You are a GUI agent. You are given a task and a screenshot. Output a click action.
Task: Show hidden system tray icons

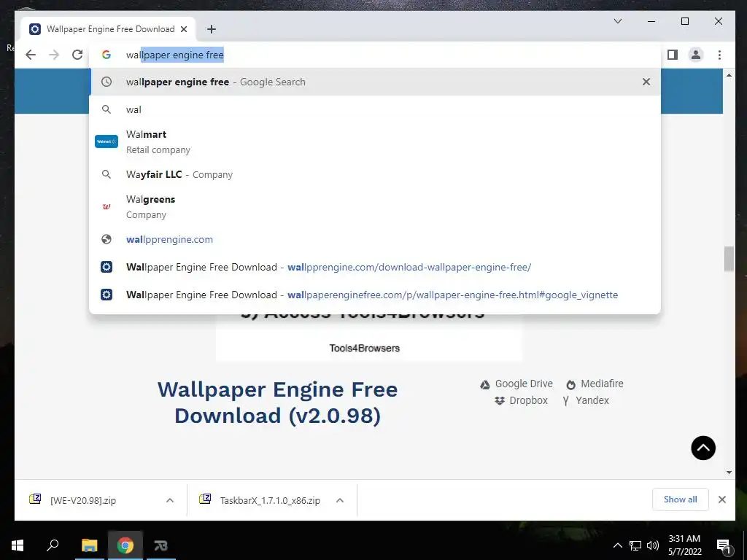617,545
